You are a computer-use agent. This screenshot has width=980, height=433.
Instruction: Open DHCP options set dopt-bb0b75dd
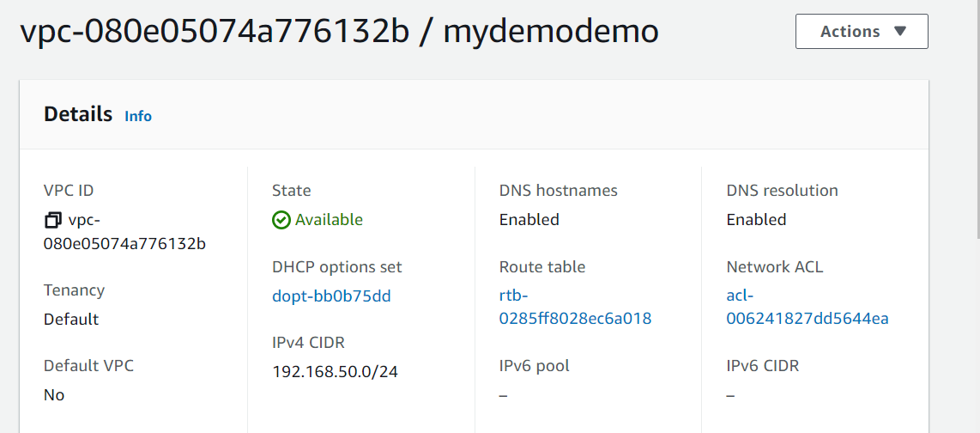[x=331, y=296]
